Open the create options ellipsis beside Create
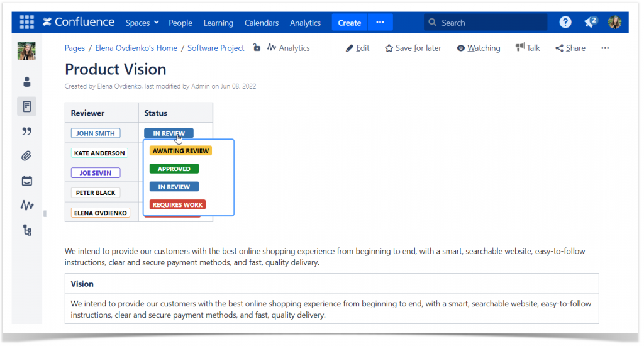This screenshot has width=644, height=346. pyautogui.click(x=380, y=22)
